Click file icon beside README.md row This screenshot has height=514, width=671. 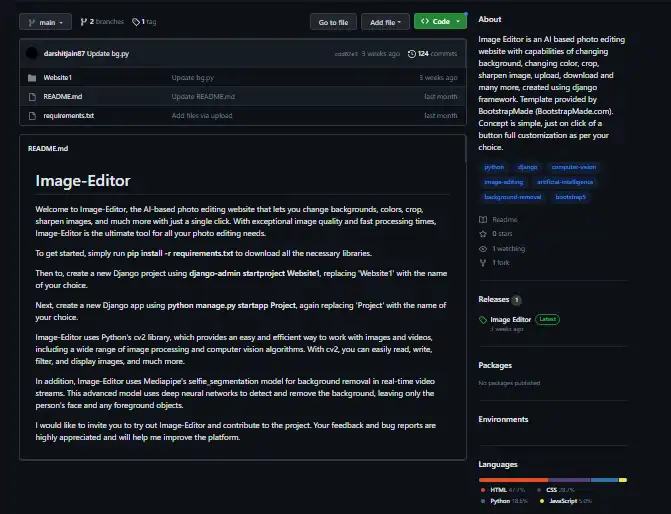32,97
